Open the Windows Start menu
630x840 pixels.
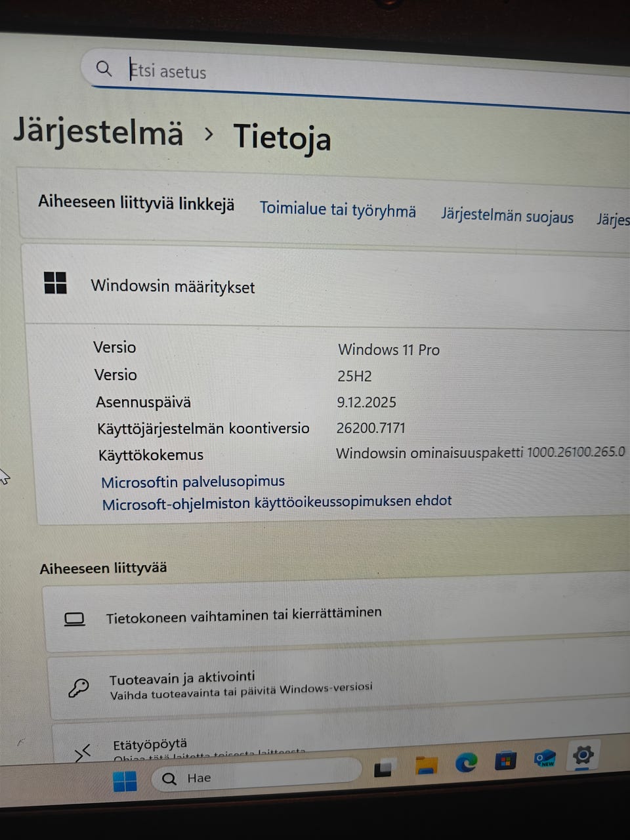[125, 780]
